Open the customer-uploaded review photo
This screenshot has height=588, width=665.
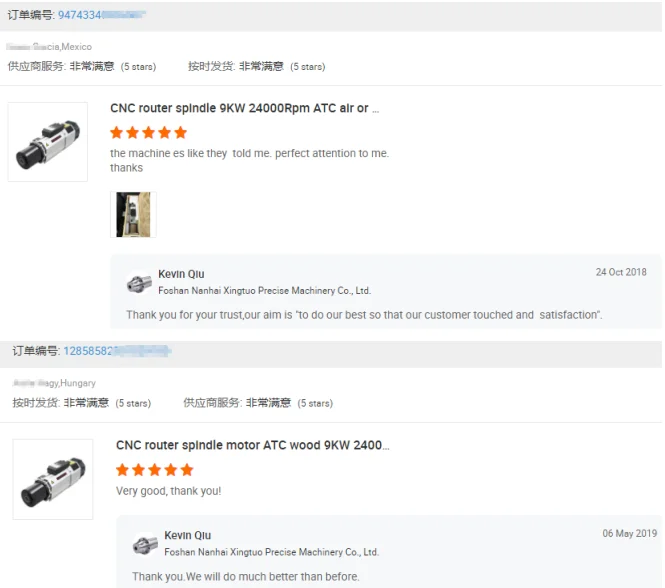coord(133,214)
